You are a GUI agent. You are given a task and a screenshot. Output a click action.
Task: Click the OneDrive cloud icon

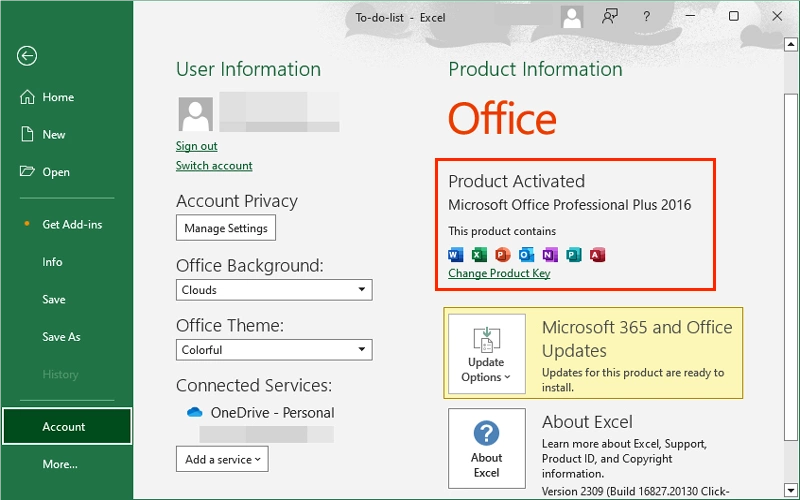click(194, 412)
